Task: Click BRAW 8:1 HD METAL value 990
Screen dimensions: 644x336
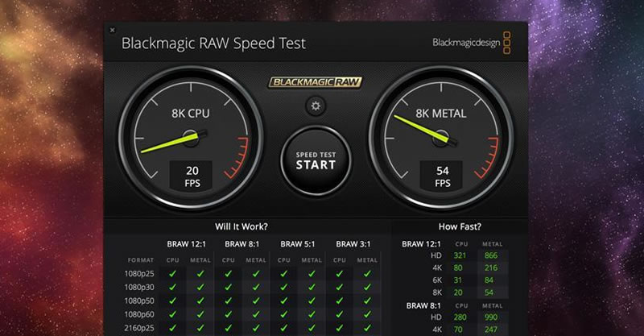Action: 491,317
